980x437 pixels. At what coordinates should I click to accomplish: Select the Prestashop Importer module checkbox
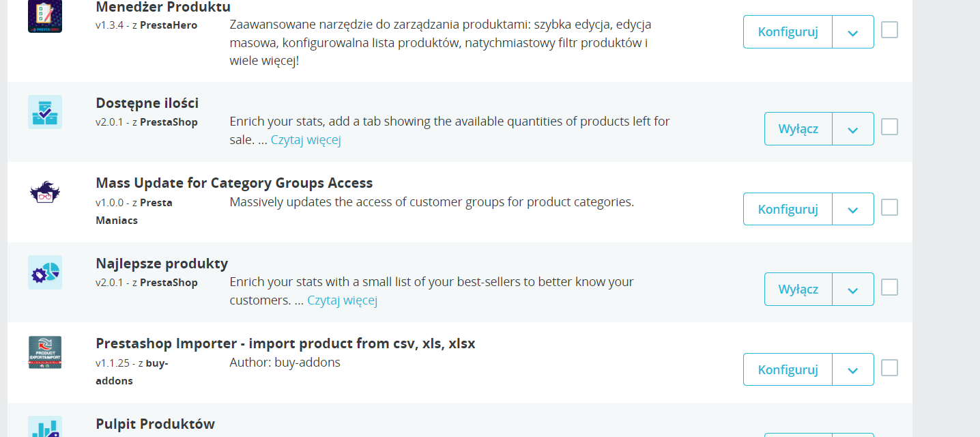pyautogui.click(x=889, y=368)
